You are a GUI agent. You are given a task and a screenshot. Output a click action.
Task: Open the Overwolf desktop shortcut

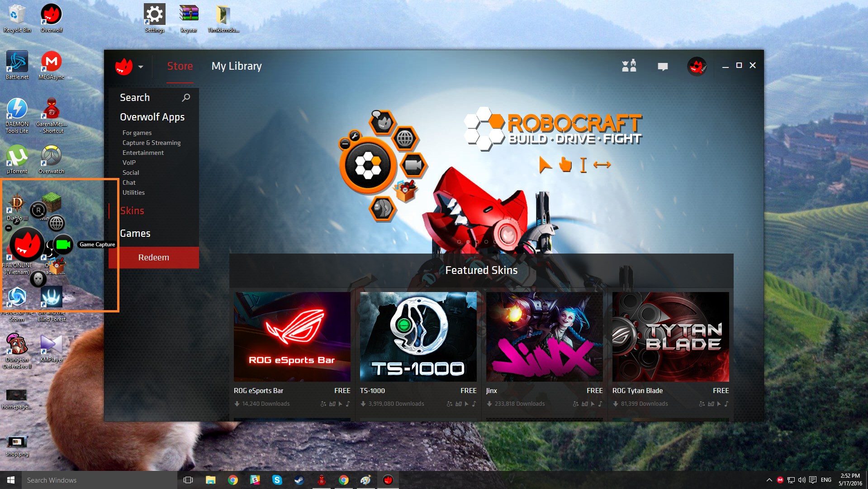(x=52, y=18)
